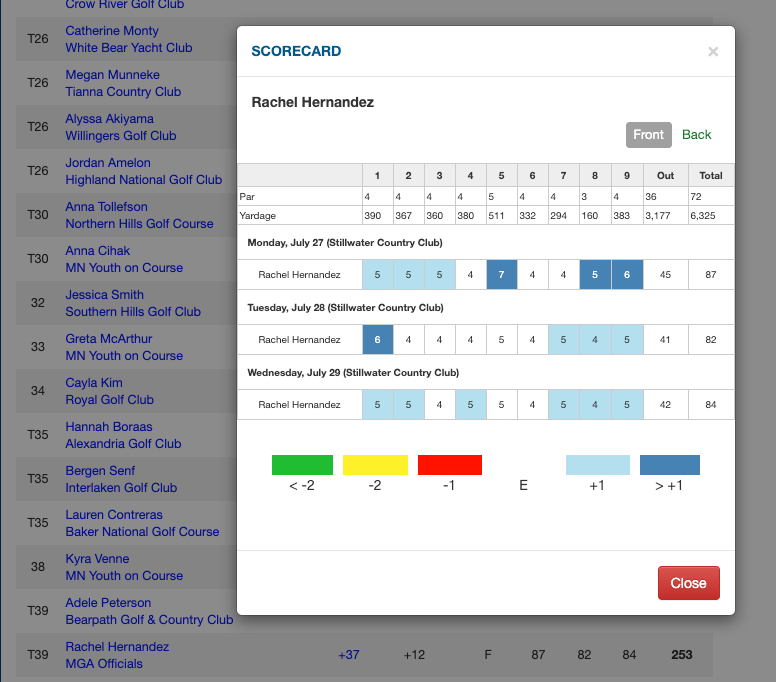Open Bergen Senf's player link
Image resolution: width=776 pixels, height=682 pixels.
pos(100,471)
